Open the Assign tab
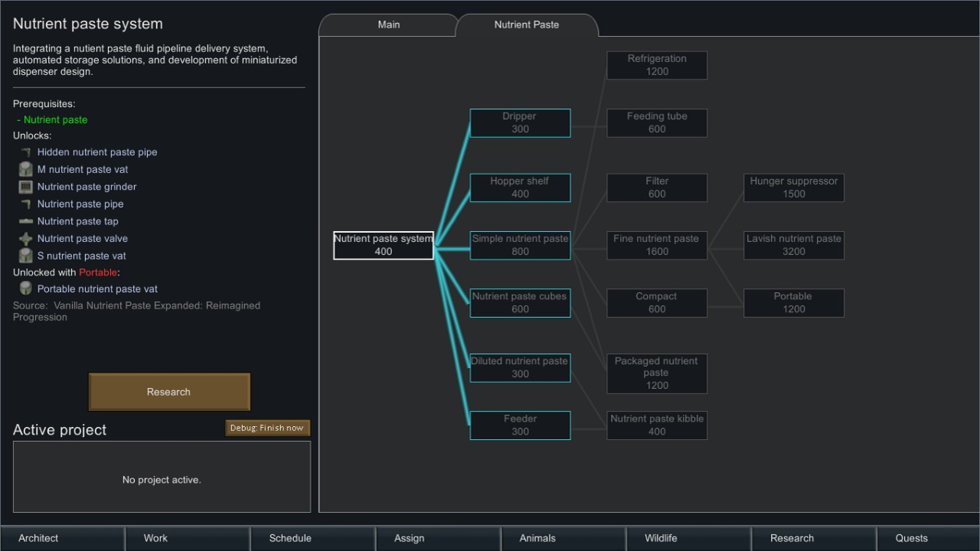The width and height of the screenshot is (980, 551). [438, 538]
